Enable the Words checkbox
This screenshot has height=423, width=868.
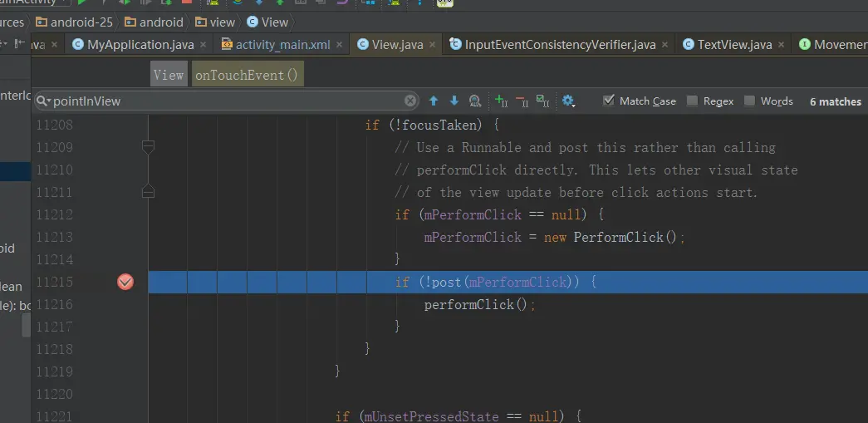(749, 101)
